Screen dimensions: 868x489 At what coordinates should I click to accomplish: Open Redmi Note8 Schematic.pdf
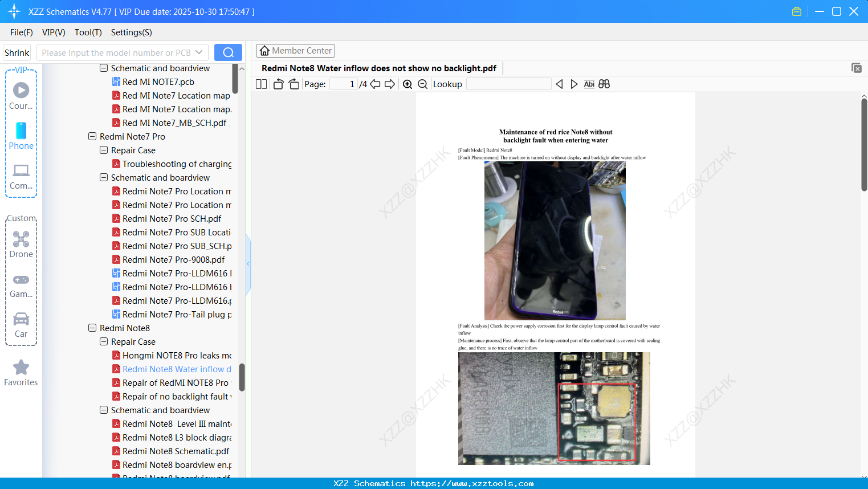(x=170, y=451)
